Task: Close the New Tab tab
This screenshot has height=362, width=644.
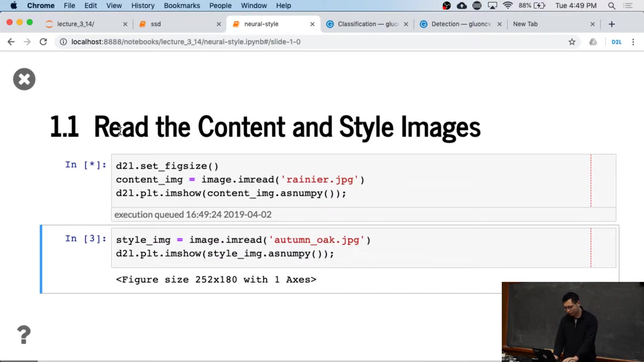Action: (593, 24)
